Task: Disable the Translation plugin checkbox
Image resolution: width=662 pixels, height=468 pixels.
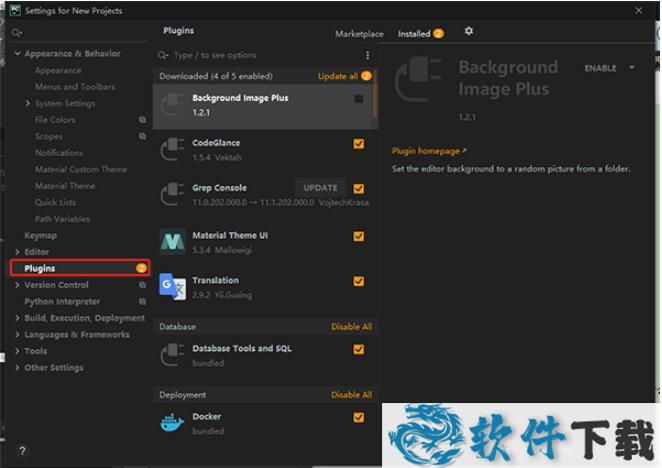Action: (x=358, y=282)
